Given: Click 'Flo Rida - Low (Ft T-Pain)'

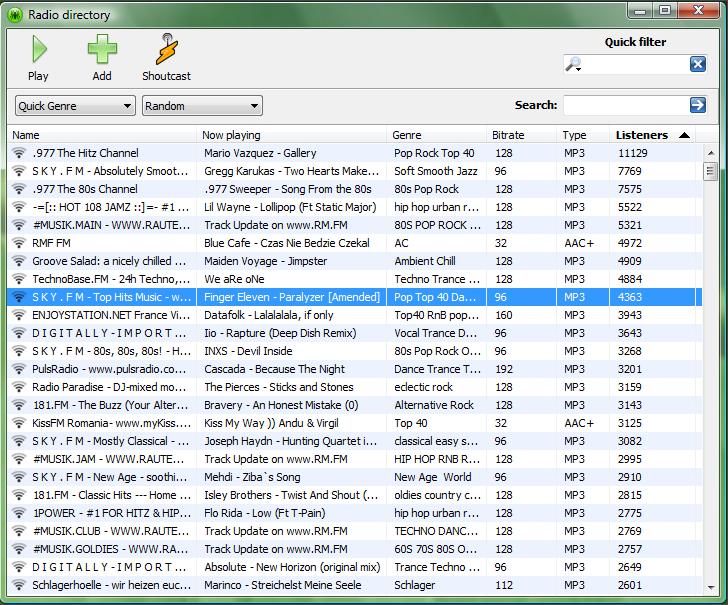Looking at the screenshot, I should [265, 513].
